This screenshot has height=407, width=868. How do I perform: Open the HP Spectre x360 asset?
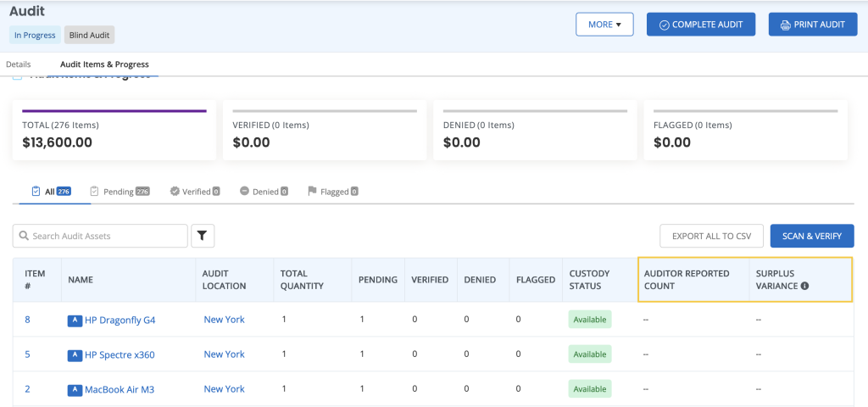pyautogui.click(x=120, y=355)
